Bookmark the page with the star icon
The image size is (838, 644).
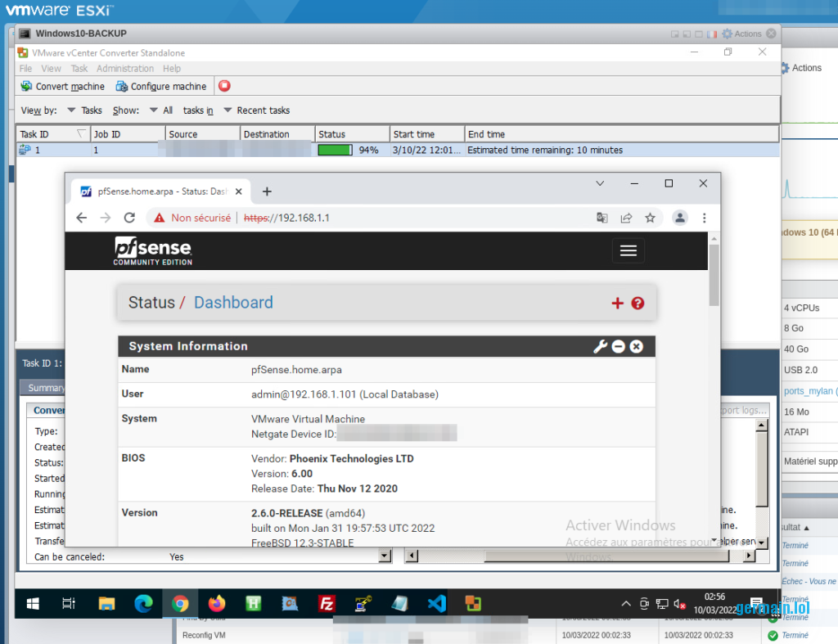[650, 218]
